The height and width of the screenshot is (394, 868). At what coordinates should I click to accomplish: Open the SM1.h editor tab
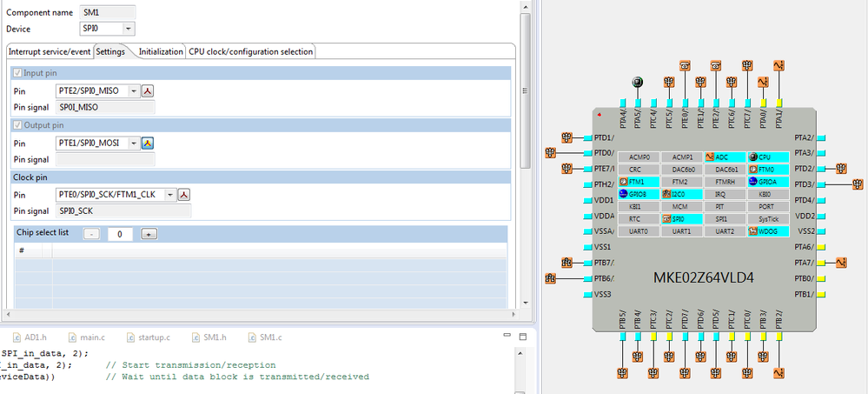pyautogui.click(x=209, y=337)
